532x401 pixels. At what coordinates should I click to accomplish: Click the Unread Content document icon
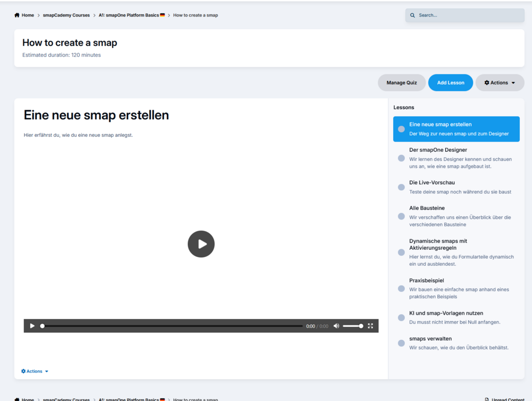[x=487, y=399]
